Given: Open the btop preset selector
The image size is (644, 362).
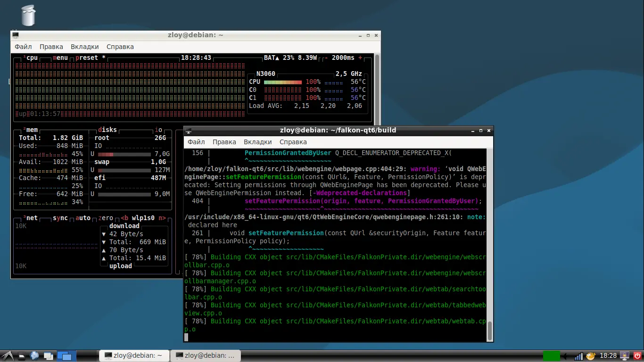Looking at the screenshot, I should [x=87, y=58].
